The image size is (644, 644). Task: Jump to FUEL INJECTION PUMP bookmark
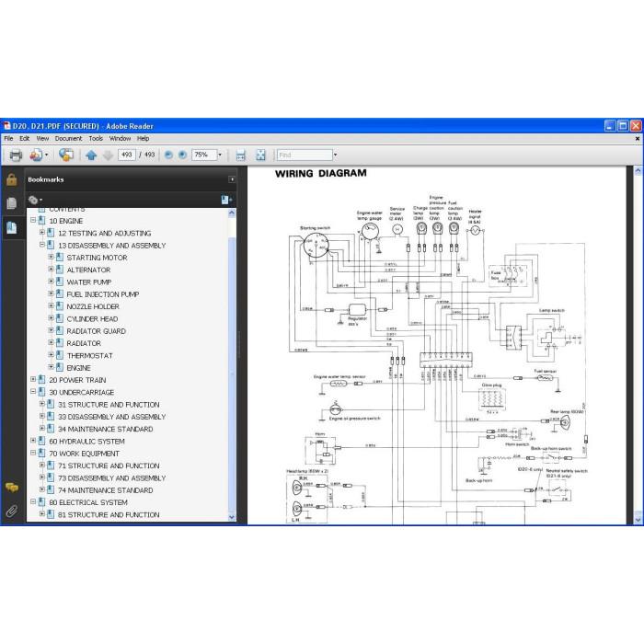click(103, 294)
